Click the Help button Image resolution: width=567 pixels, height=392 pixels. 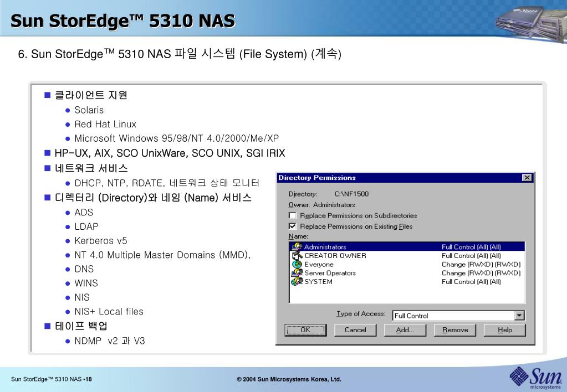coord(505,330)
